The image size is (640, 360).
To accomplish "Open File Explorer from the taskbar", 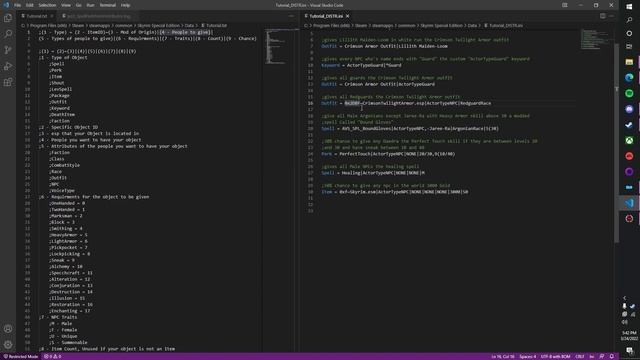I will tap(629, 62).
